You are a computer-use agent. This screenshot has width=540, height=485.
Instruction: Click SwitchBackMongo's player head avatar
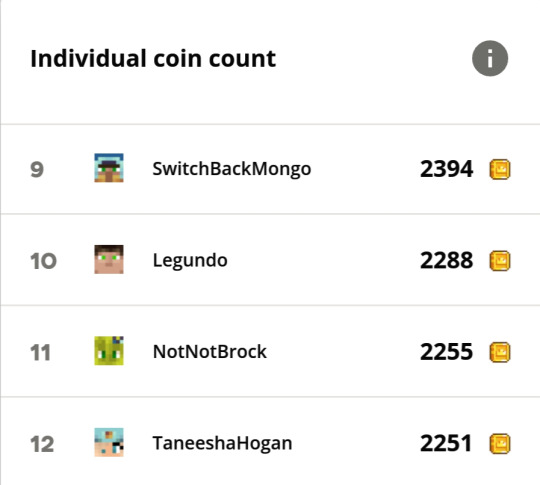109,168
